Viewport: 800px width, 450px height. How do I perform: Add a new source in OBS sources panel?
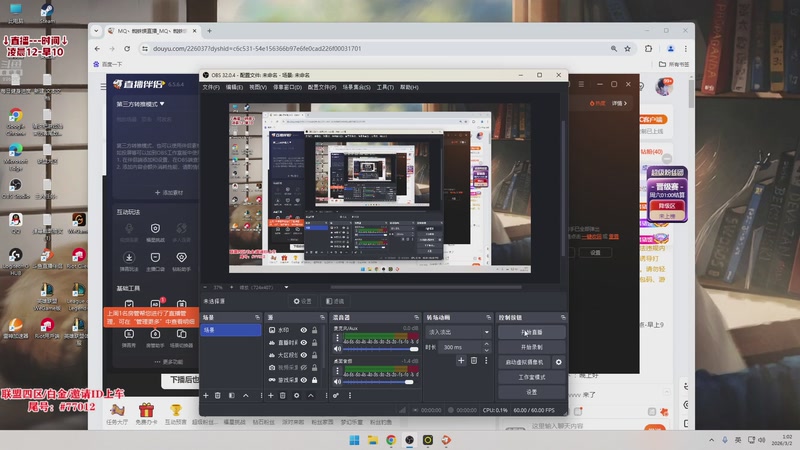270,395
